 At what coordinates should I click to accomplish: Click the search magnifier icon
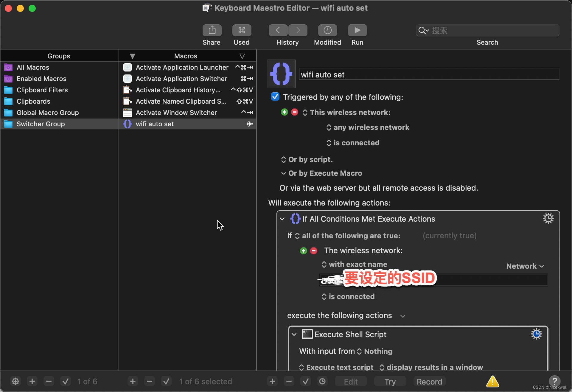[x=423, y=30]
